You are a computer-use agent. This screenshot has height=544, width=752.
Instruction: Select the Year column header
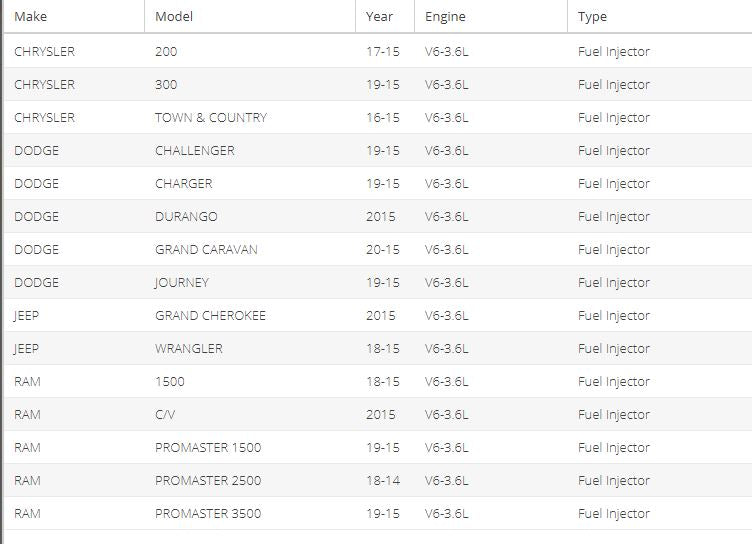click(385, 16)
